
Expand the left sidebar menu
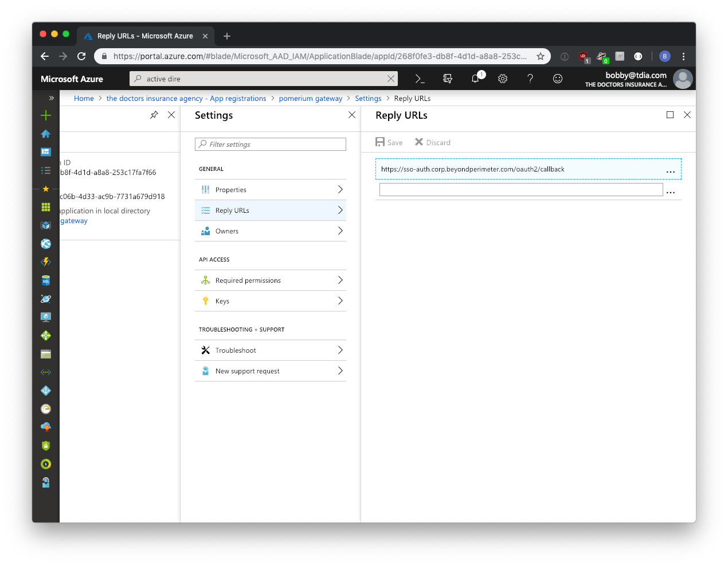pos(51,98)
